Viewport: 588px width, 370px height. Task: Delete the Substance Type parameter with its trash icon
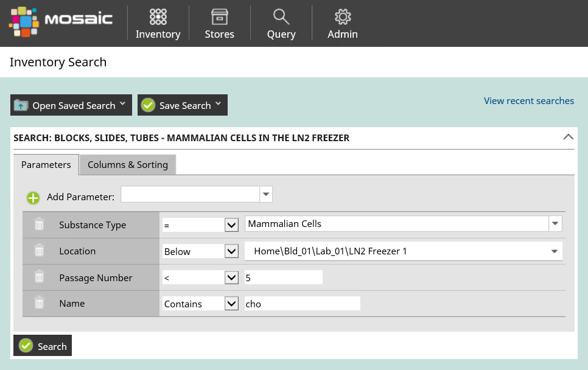click(x=39, y=225)
